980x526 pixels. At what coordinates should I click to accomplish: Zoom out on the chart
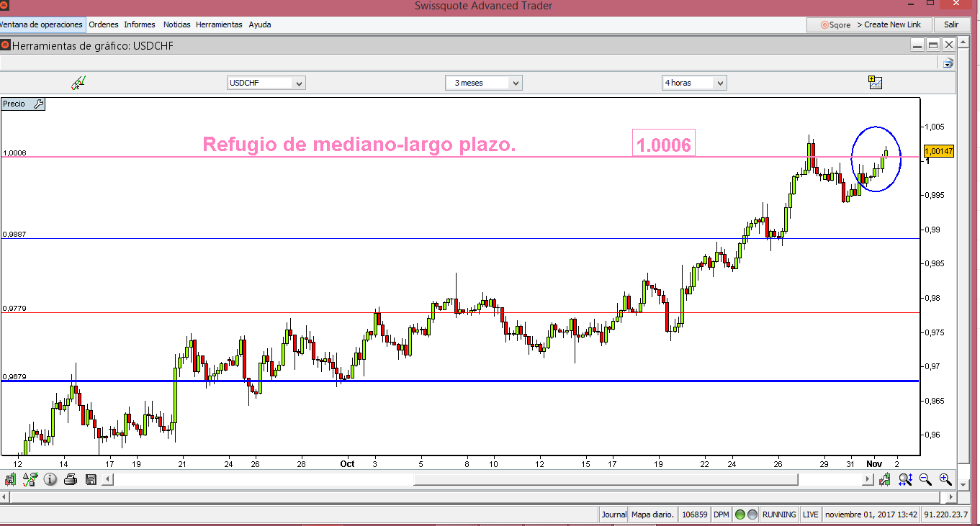925,479
